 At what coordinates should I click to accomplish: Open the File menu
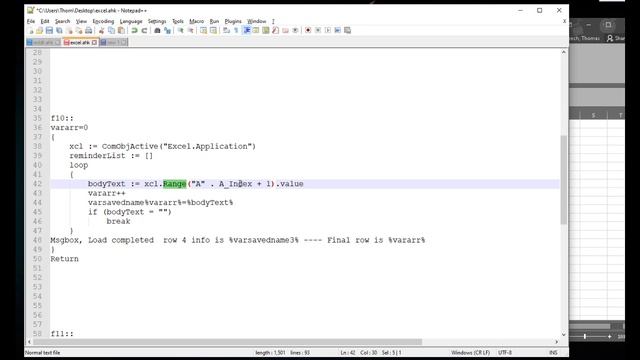(31, 21)
